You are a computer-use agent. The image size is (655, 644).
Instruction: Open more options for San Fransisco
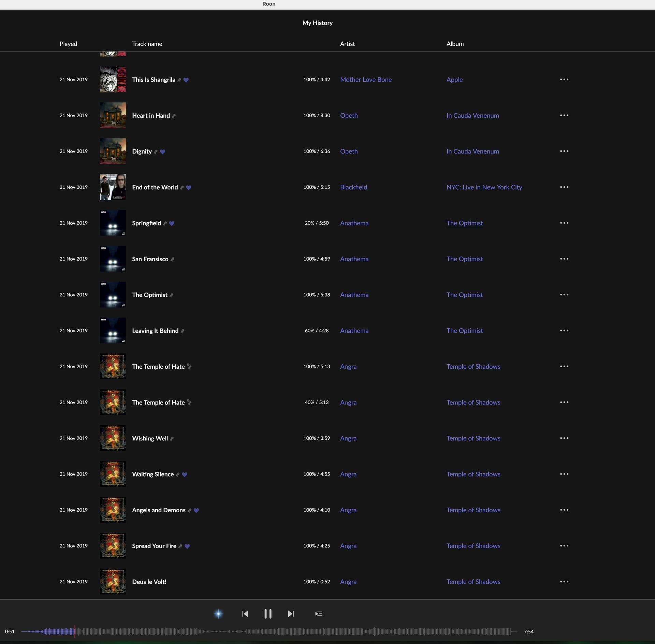(x=564, y=259)
